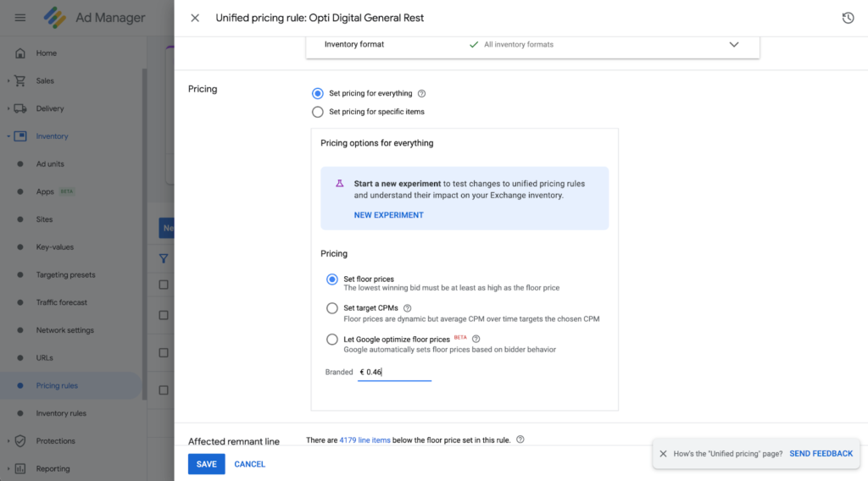Screen dimensions: 868x481
Task: Choose Let Google optimize floor prices
Action: (332, 340)
